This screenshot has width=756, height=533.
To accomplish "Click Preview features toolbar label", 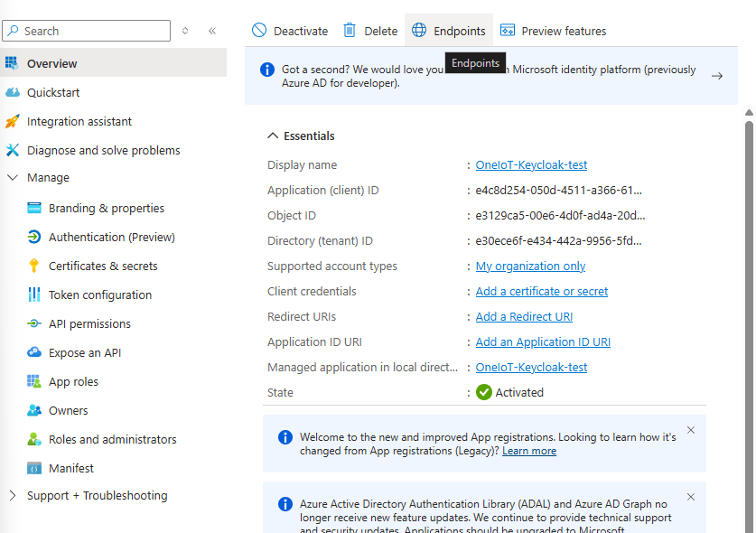I will (564, 32).
